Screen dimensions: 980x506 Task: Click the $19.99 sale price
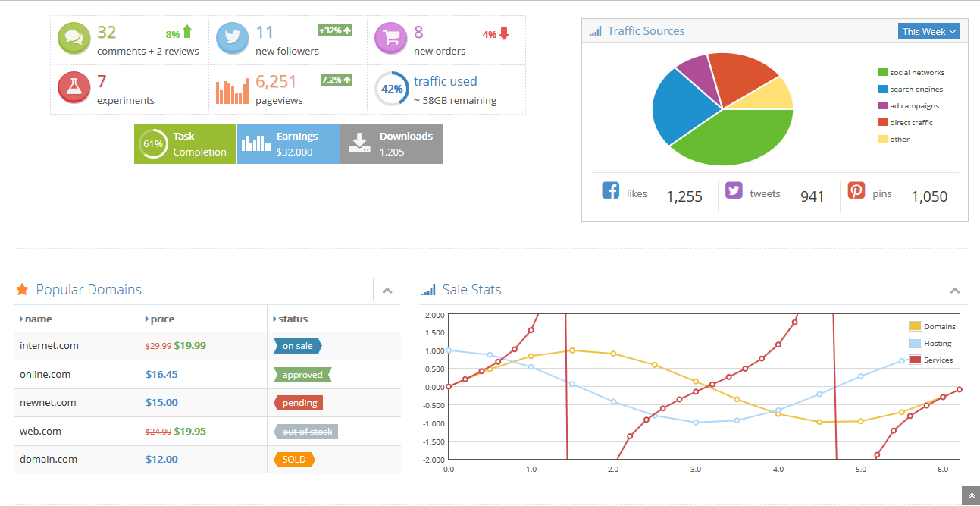[190, 346]
